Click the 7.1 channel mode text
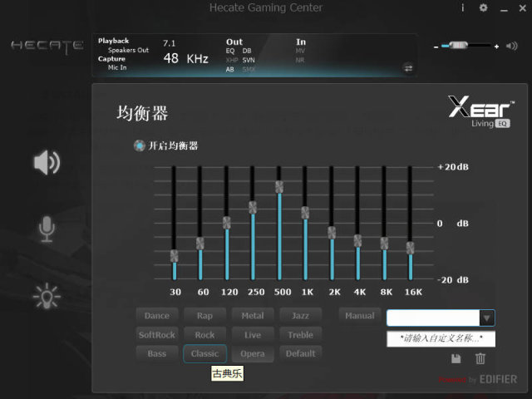 (169, 43)
